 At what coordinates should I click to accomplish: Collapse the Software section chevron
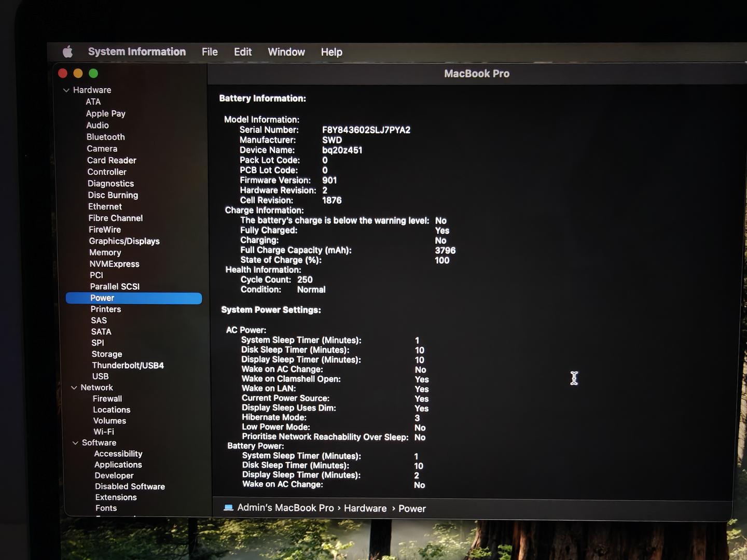tap(76, 443)
